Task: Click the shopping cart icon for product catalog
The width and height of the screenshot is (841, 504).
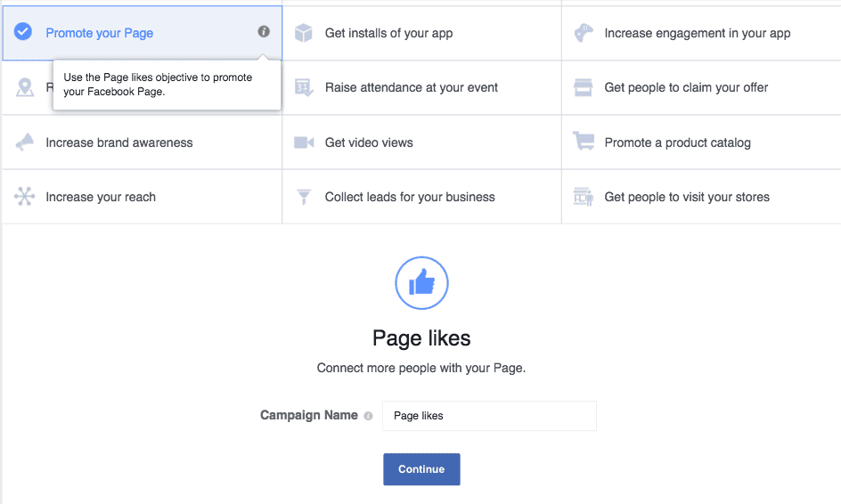Action: 584,141
